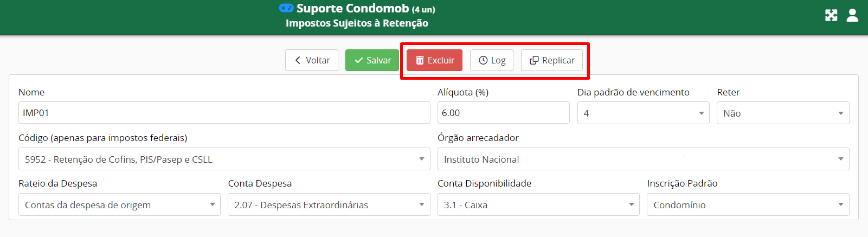Expand the Órgão arrecadador dropdown
Screen dimensions: 868x237
[x=643, y=159]
